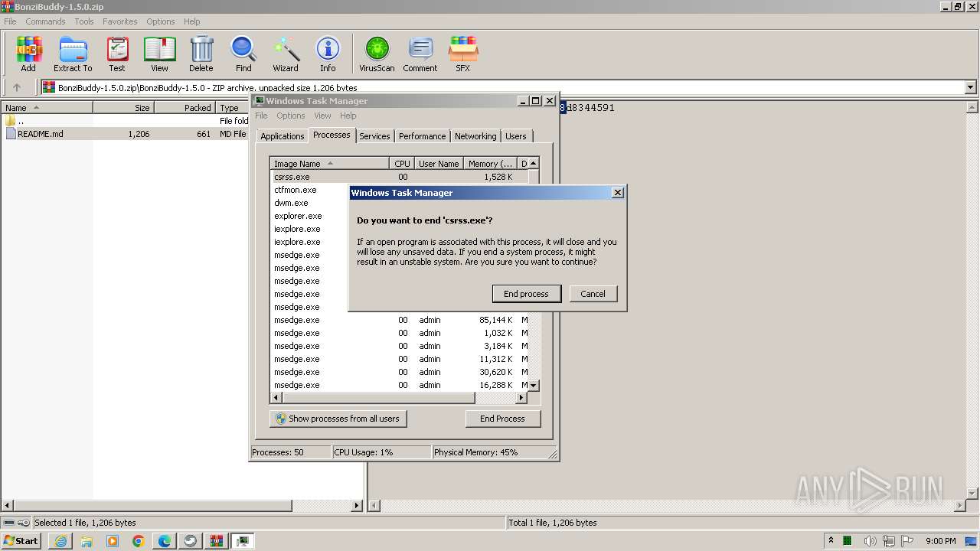Switch to Applications tab in Task Manager
Viewport: 980px width, 551px height.
[282, 136]
